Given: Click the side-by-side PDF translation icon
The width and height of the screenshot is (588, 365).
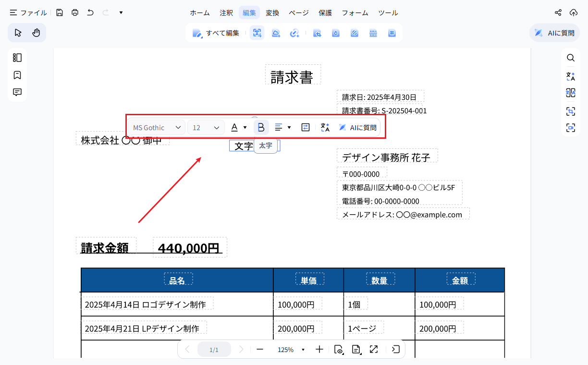Looking at the screenshot, I should tap(571, 93).
